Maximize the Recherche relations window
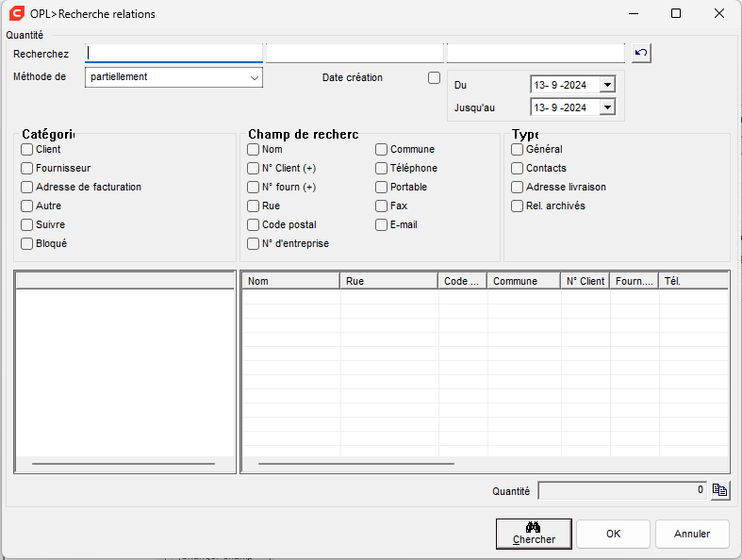742x560 pixels. pos(676,13)
